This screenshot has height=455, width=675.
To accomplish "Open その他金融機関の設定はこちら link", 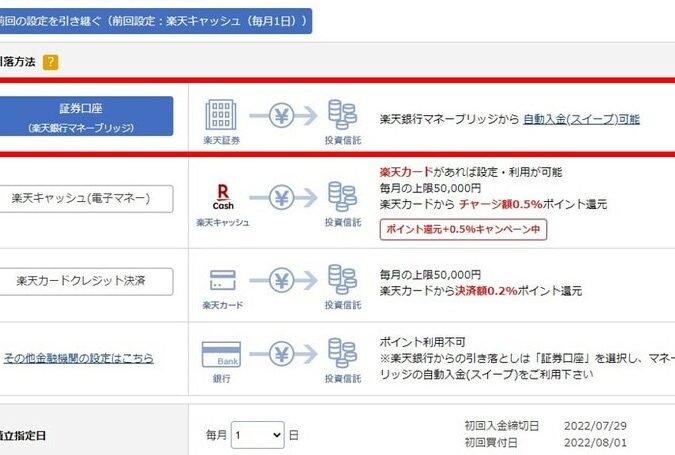I will click(78, 358).
